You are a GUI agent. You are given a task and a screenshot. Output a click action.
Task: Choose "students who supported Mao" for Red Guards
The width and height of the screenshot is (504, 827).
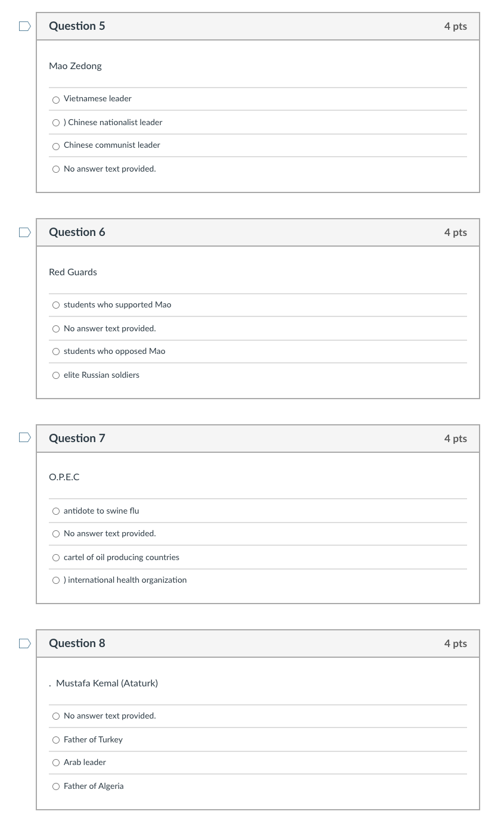tap(56, 304)
